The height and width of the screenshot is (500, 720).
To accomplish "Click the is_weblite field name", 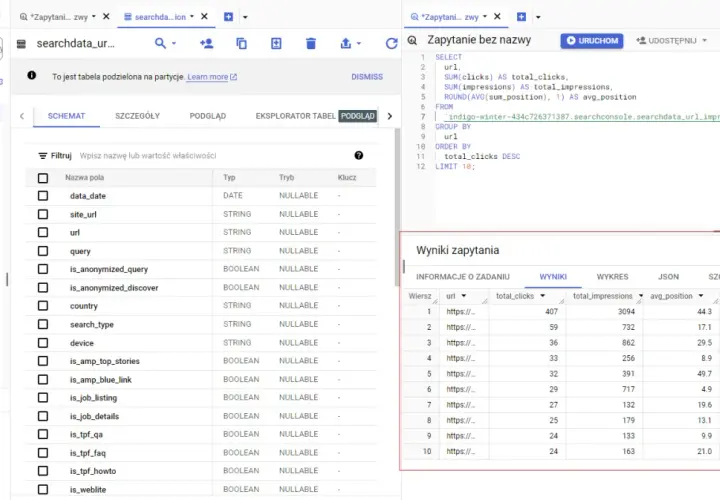I will point(88,489).
